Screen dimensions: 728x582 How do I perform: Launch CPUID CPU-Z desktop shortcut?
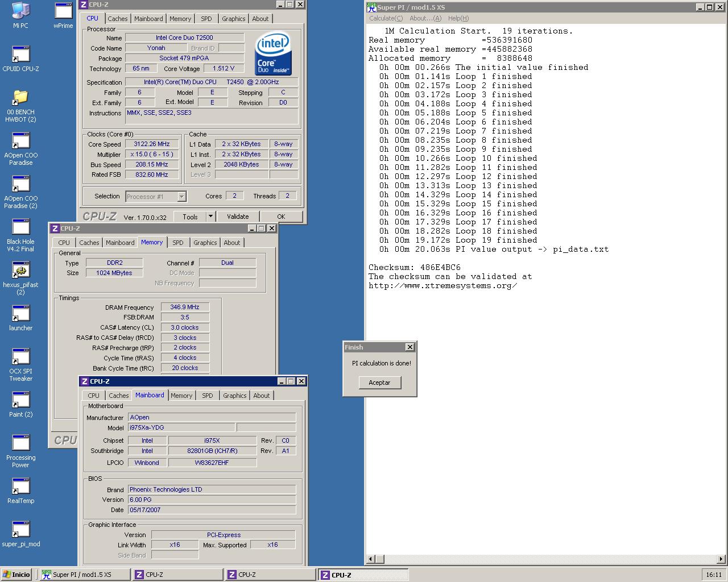pos(20,59)
